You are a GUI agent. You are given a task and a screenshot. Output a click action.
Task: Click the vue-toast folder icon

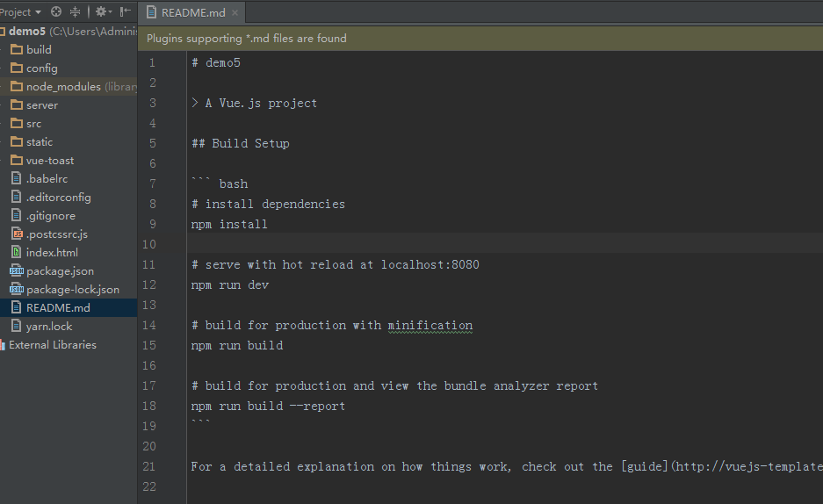point(17,160)
